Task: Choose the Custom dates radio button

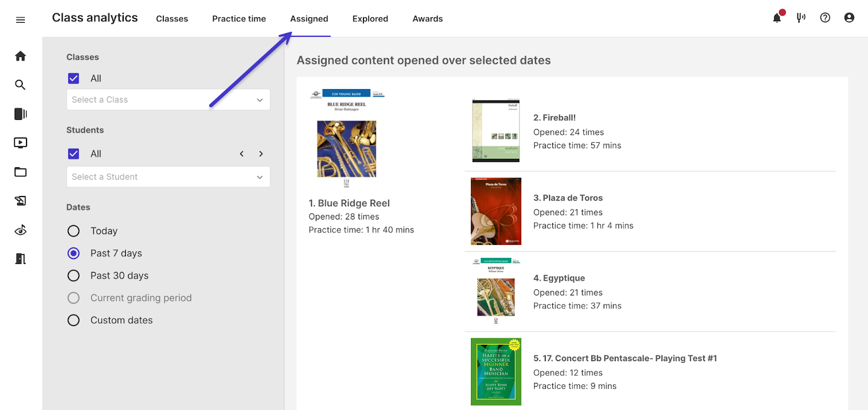Action: pos(74,320)
